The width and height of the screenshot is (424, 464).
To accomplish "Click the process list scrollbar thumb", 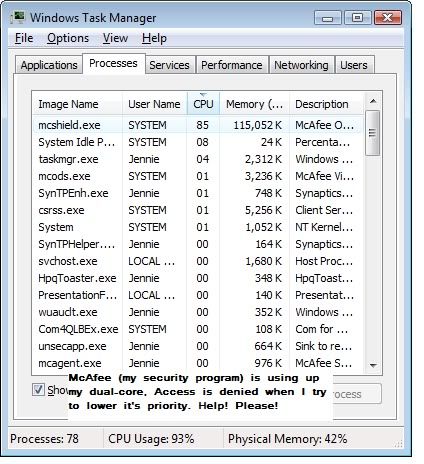I will (x=373, y=133).
